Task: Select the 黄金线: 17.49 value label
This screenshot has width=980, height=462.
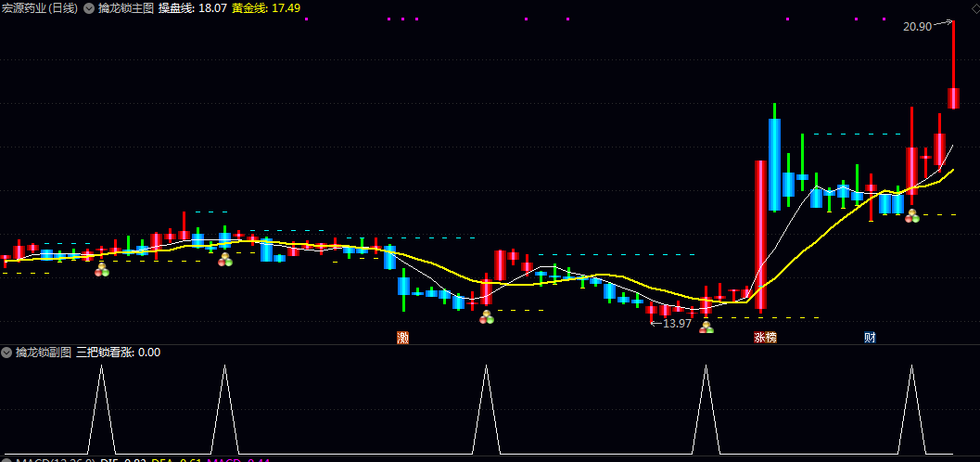Action: [x=265, y=8]
